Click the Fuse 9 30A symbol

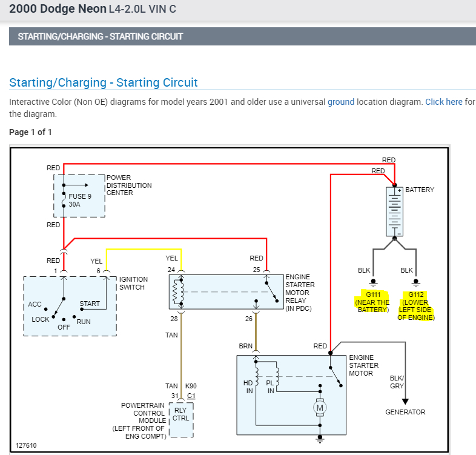click(64, 199)
